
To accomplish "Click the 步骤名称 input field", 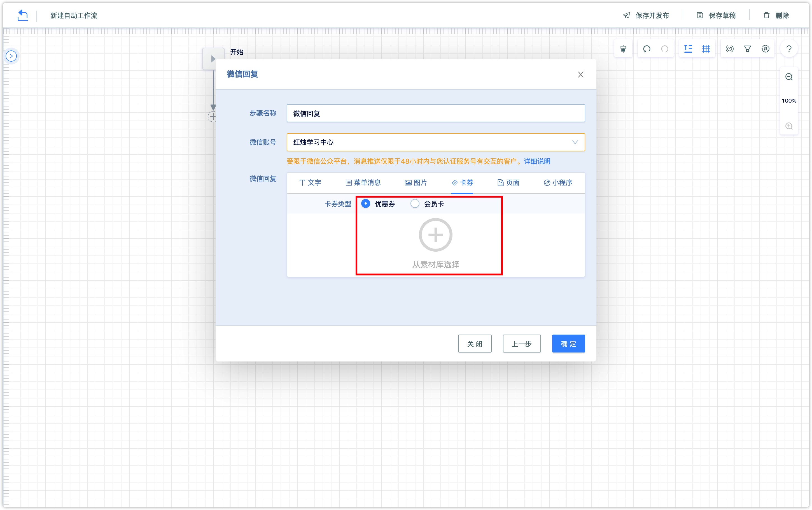I will [436, 113].
